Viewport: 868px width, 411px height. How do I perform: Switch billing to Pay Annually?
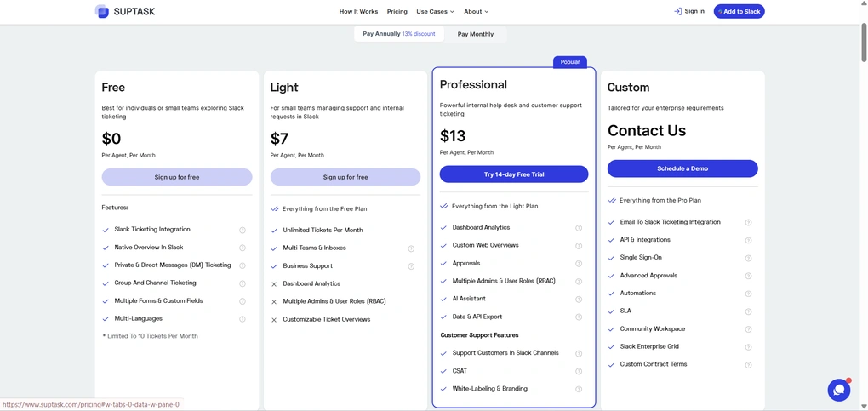[398, 34]
